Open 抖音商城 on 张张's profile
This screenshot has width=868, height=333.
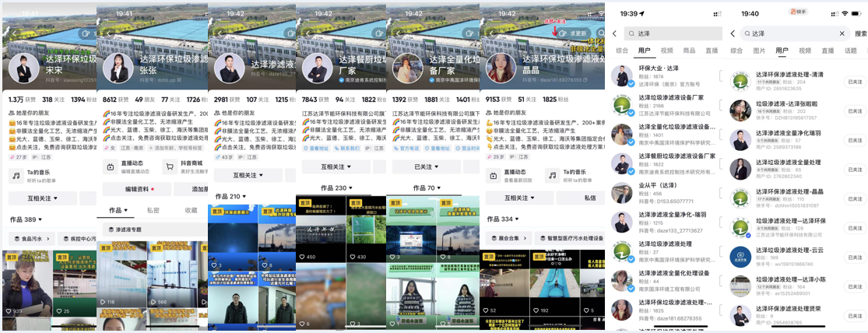[185, 166]
